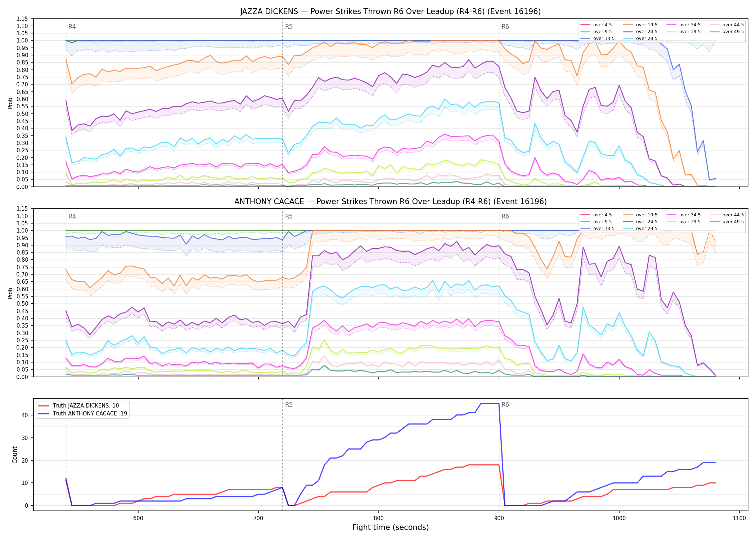Click the 'Prob' axis label of Anthony Cacace chart
756x540 pixels.
point(10,293)
